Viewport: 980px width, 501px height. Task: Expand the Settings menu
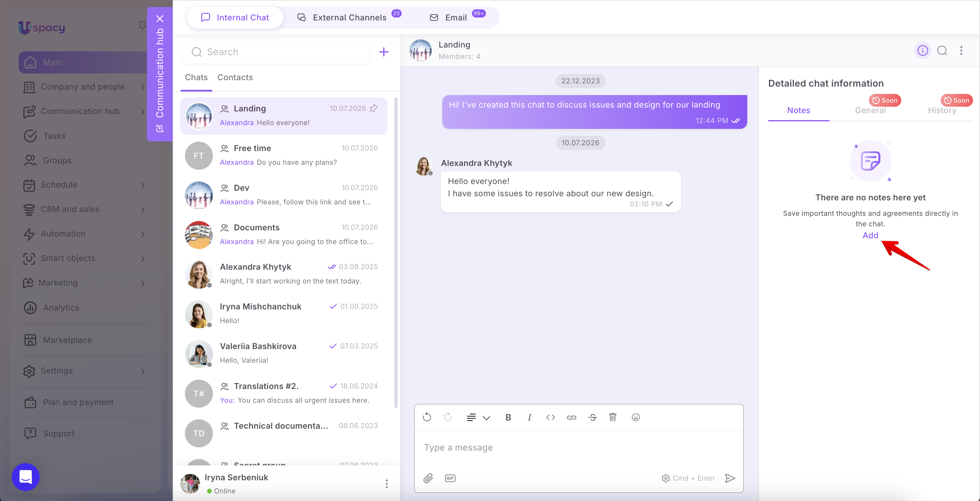coord(143,371)
